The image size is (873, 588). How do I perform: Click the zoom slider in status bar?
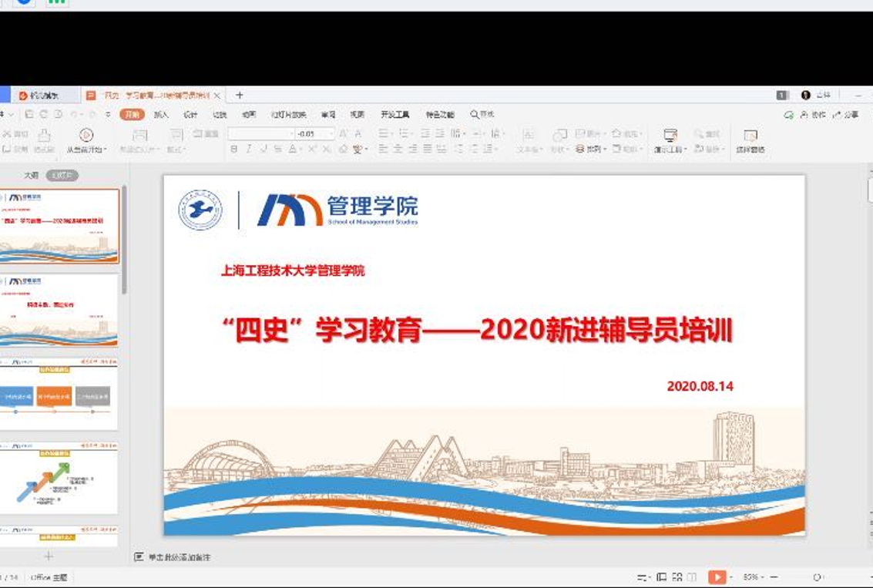[x=817, y=577]
